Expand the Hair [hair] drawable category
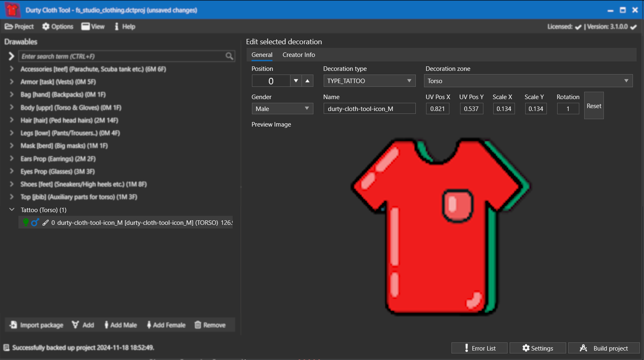Image resolution: width=644 pixels, height=360 pixels. (12, 120)
